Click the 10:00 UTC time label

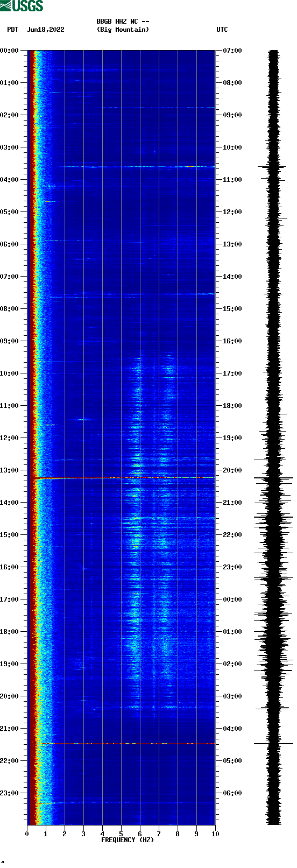(x=232, y=147)
